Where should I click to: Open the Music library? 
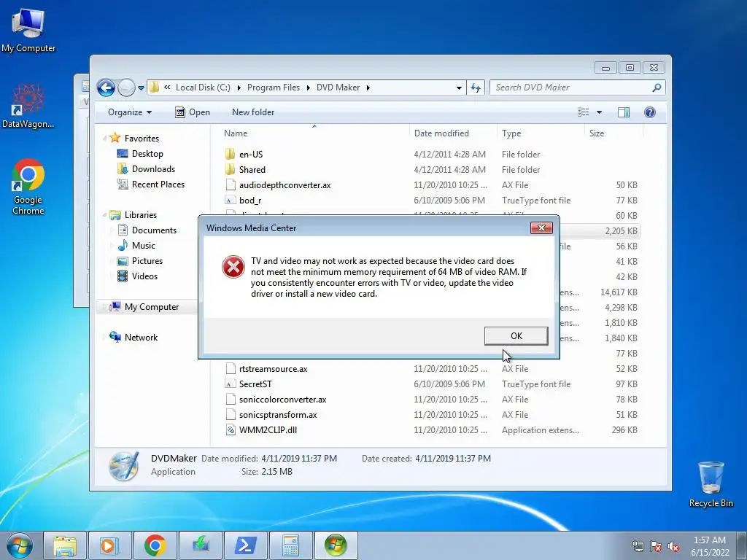[144, 246]
